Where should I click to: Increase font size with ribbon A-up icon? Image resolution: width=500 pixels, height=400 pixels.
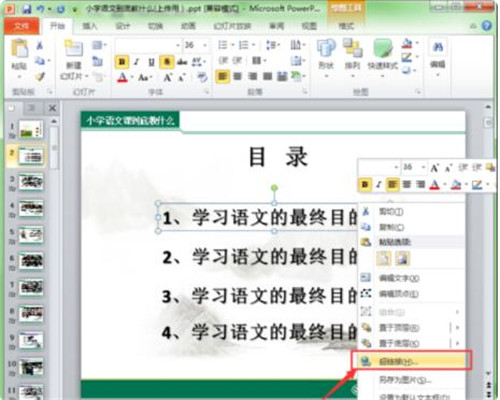[x=167, y=78]
